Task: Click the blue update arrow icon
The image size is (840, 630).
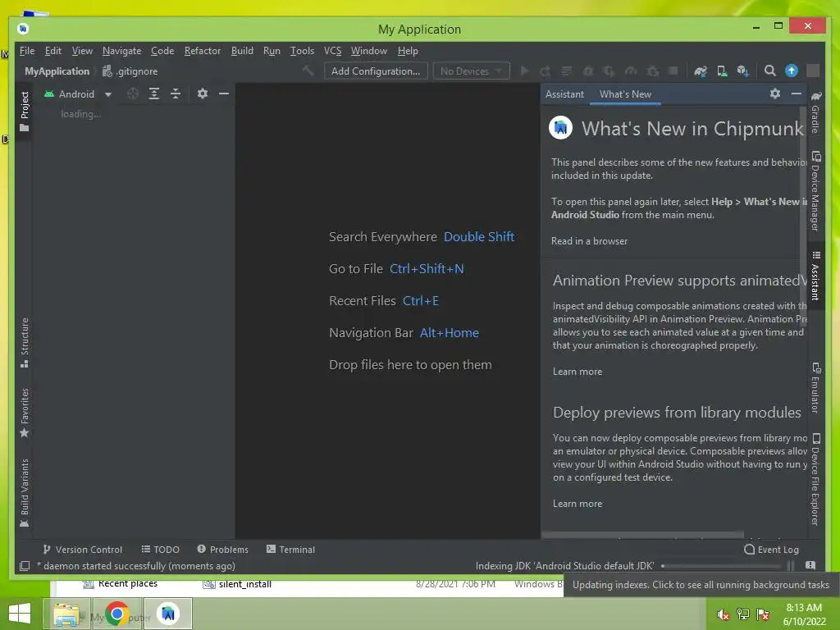Action: click(x=792, y=71)
